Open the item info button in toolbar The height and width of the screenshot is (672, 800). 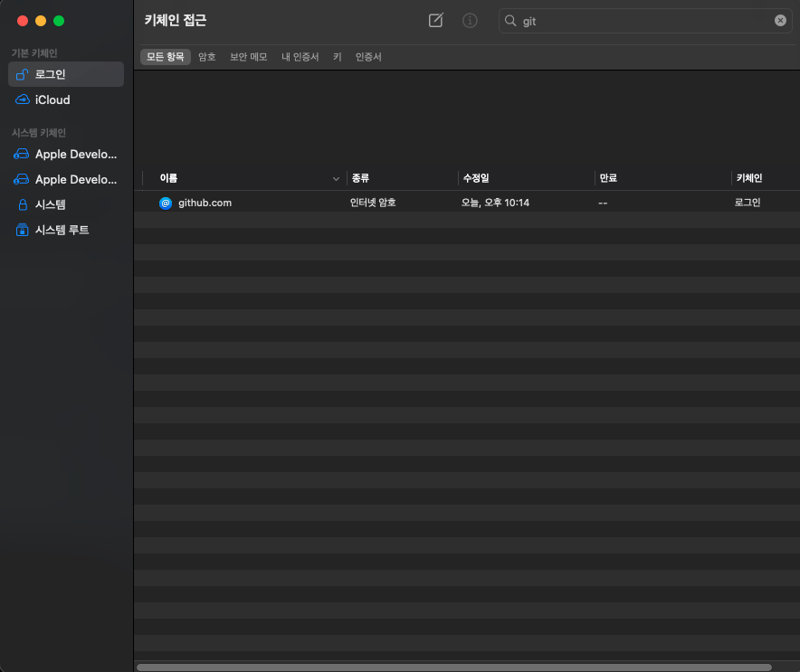click(x=470, y=21)
